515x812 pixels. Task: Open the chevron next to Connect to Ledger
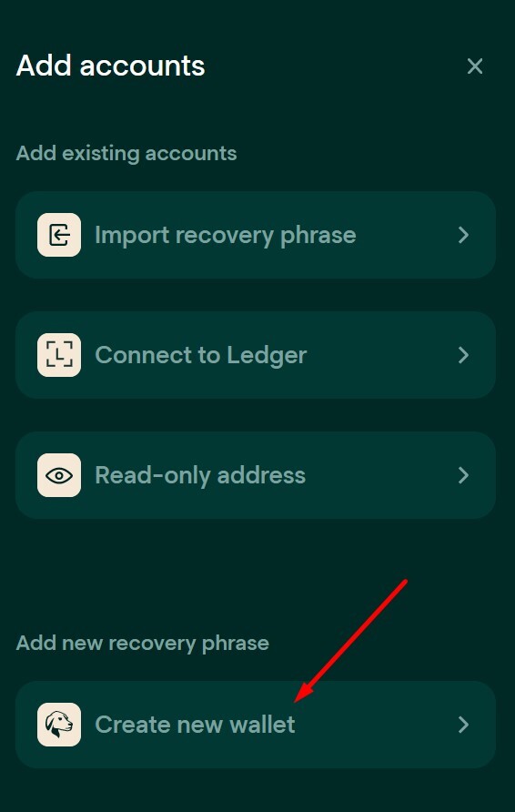(x=464, y=355)
